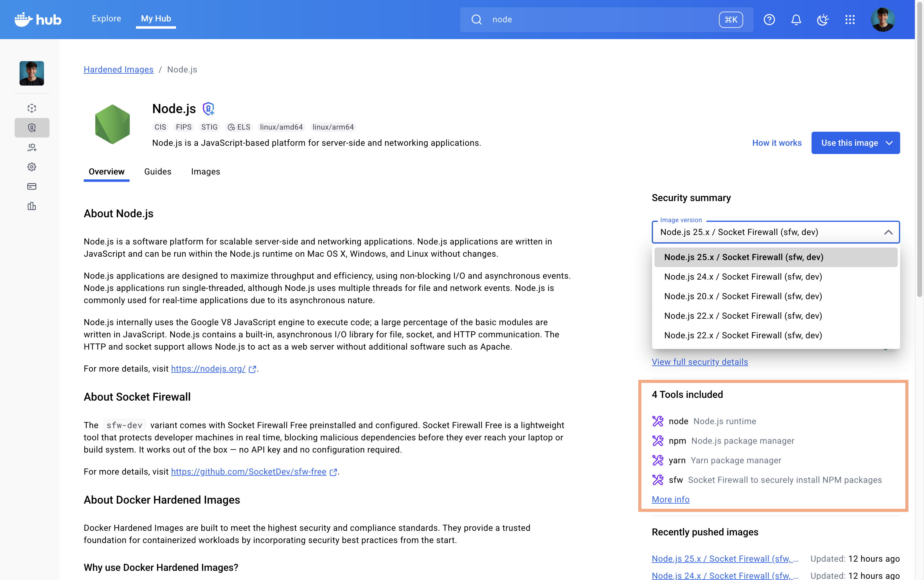The height and width of the screenshot is (580, 924).
Task: Open the settings gear in sidebar
Action: click(32, 167)
